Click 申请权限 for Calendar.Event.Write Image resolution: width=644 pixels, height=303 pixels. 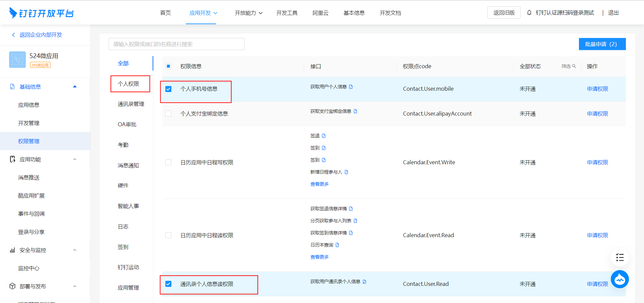(597, 162)
